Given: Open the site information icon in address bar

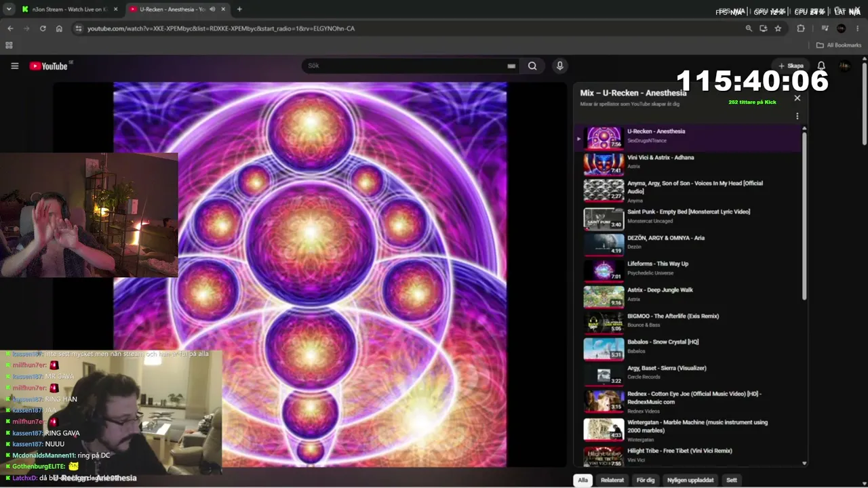Looking at the screenshot, I should pos(79,28).
